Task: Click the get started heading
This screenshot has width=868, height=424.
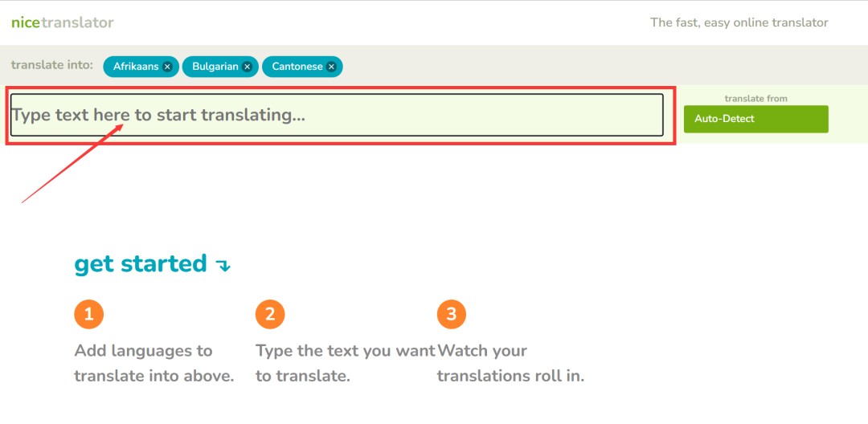Action: click(141, 263)
